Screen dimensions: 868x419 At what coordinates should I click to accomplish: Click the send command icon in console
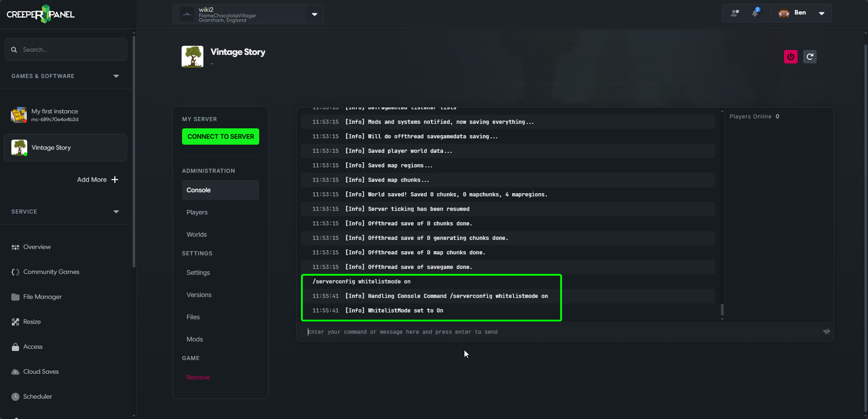826,331
